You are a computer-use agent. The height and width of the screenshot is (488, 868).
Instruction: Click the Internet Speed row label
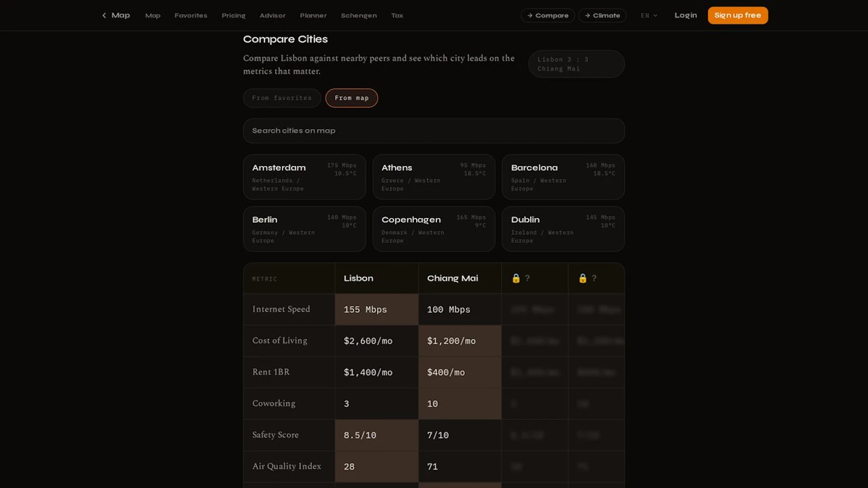281,309
